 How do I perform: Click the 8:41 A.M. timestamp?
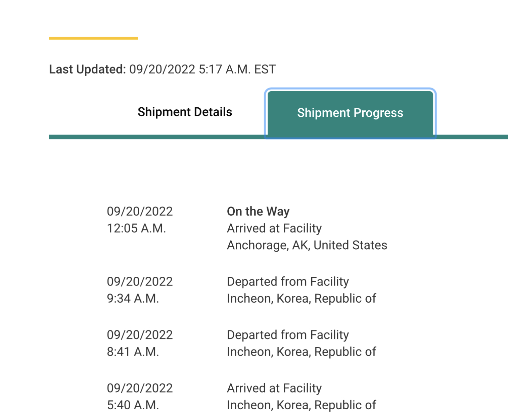(x=133, y=352)
